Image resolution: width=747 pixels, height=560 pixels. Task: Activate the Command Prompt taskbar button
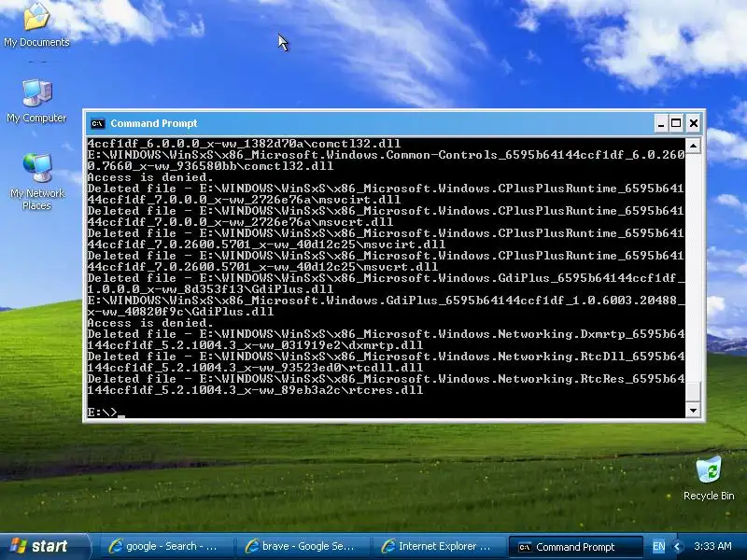click(575, 547)
